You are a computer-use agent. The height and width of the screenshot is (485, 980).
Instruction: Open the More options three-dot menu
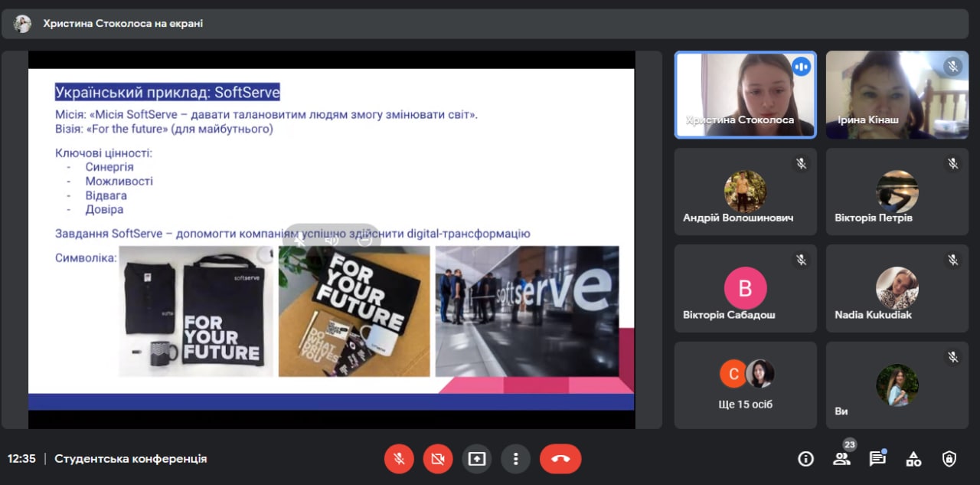(516, 459)
